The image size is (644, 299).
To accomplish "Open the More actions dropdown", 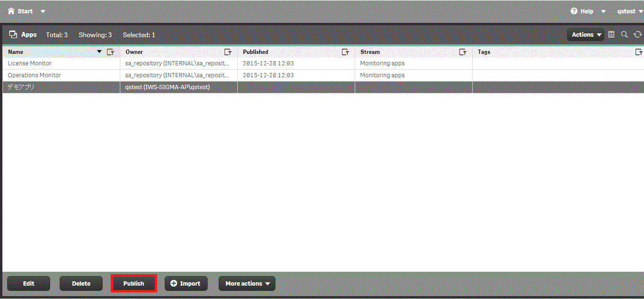I will [247, 283].
